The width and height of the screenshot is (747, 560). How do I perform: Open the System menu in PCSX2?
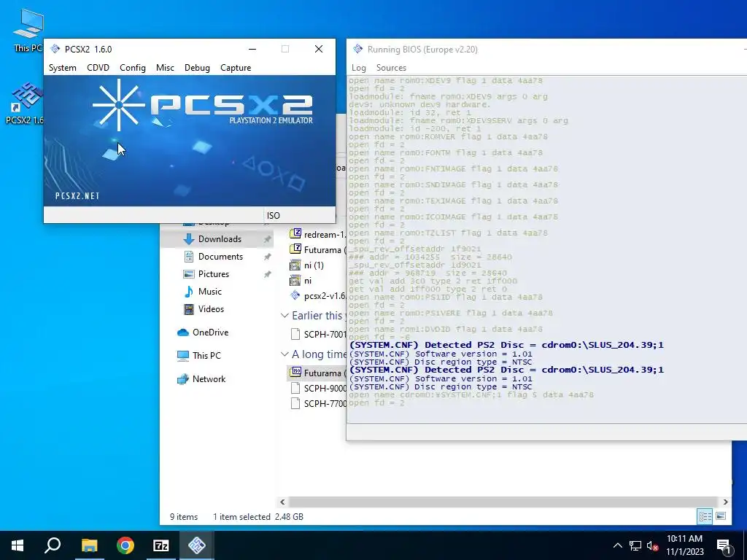coord(63,68)
